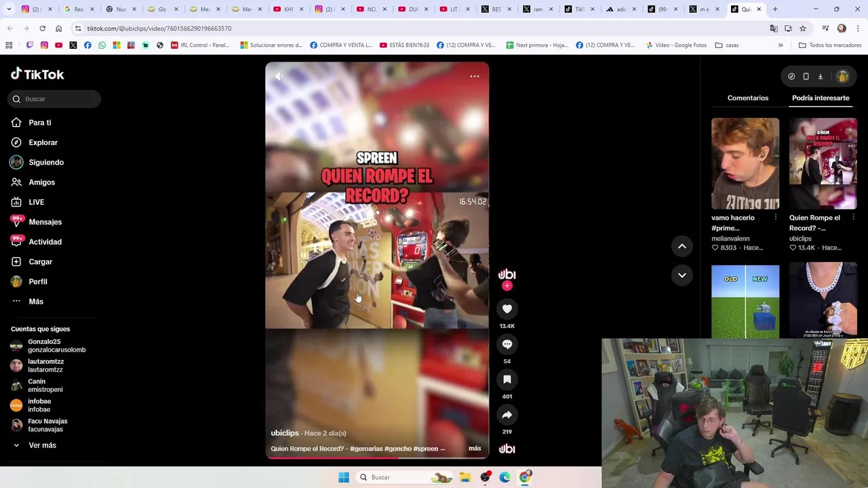The height and width of the screenshot is (488, 868).
Task: Open Mensajes inbox
Action: pos(45,222)
